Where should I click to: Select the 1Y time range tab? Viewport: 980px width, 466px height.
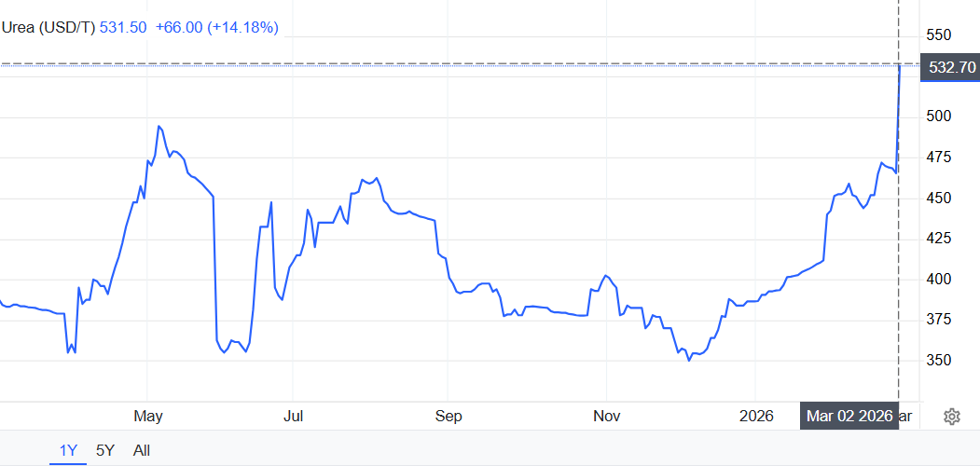point(68,450)
